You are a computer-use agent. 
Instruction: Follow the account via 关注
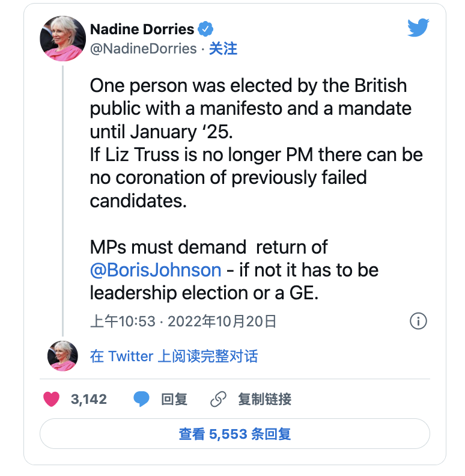(223, 49)
